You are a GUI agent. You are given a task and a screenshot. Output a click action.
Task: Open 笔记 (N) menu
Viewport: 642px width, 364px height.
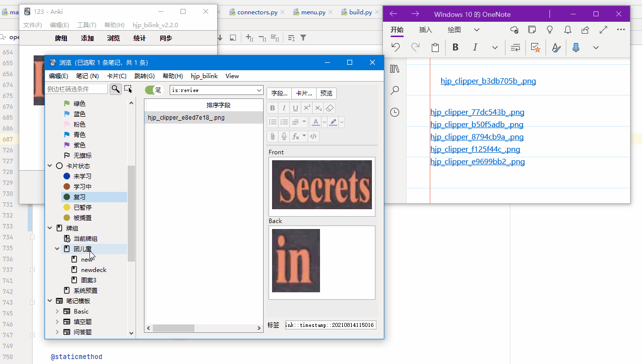pyautogui.click(x=88, y=76)
